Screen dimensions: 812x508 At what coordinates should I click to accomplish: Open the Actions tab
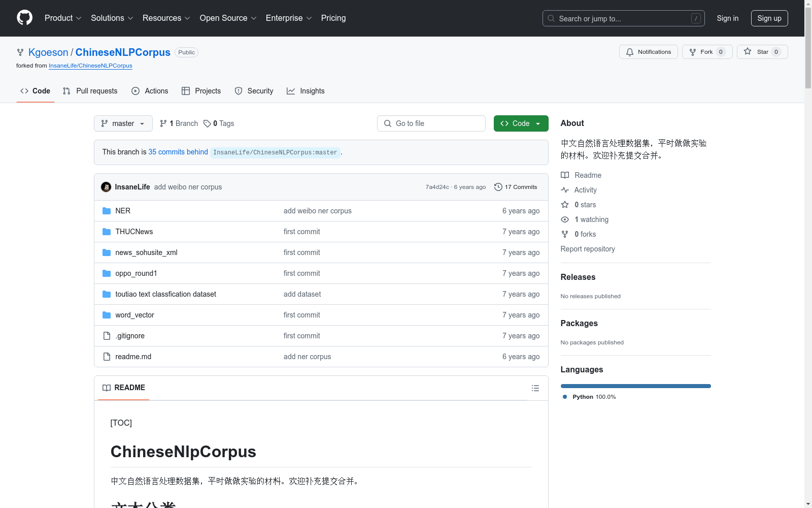click(x=150, y=91)
